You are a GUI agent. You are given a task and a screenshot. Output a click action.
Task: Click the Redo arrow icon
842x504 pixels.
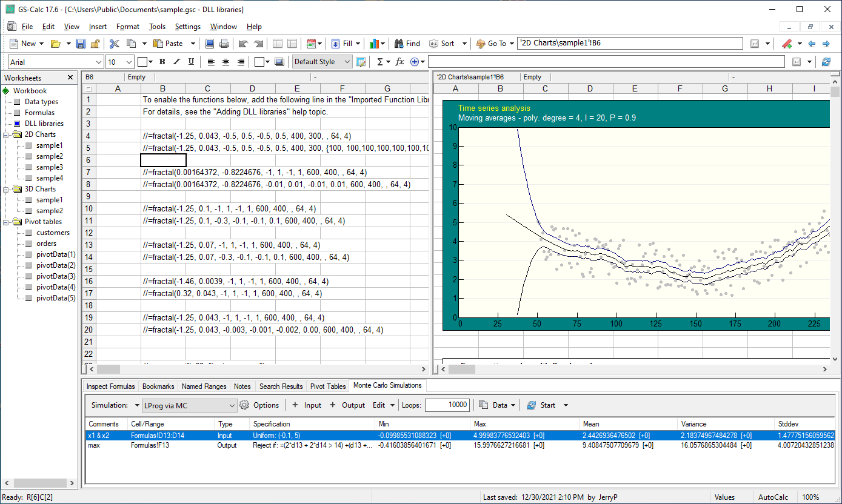[258, 44]
